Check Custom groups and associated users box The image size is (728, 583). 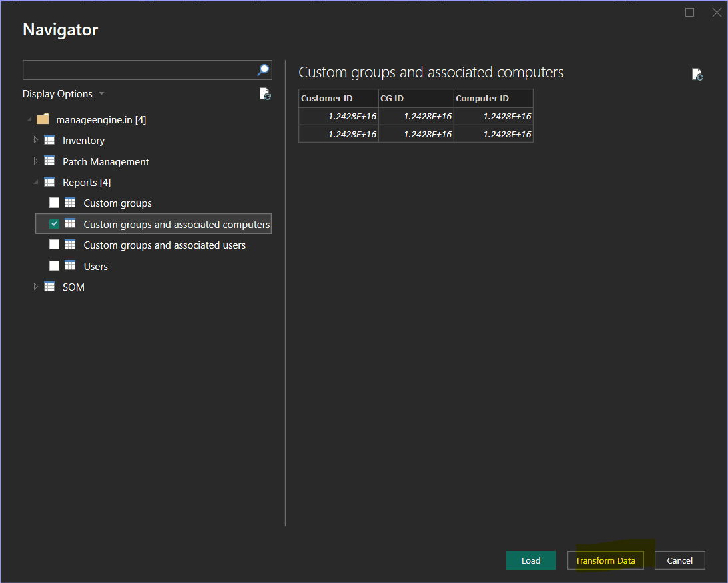(55, 245)
